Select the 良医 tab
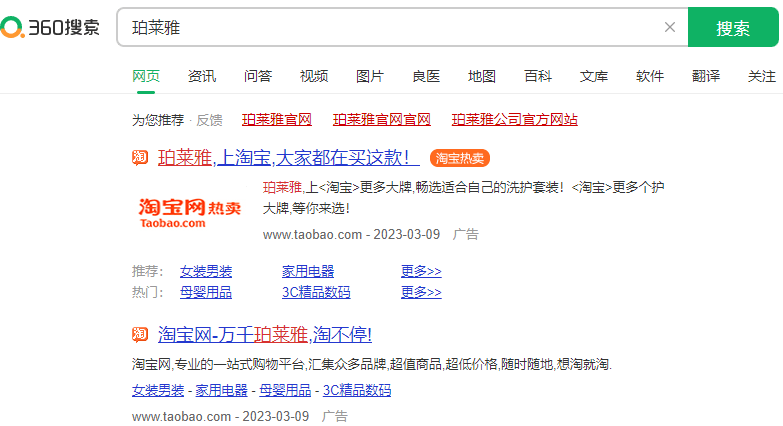 point(425,76)
